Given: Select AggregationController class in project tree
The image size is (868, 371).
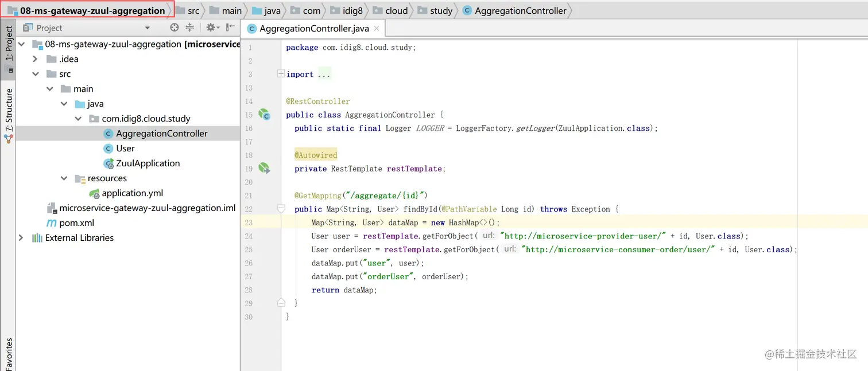Looking at the screenshot, I should coord(162,134).
